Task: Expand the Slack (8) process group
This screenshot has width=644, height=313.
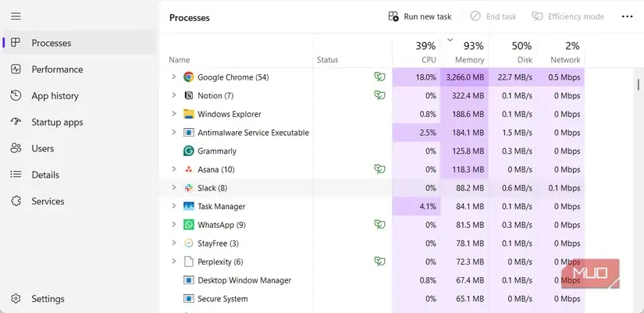Action: (x=174, y=187)
